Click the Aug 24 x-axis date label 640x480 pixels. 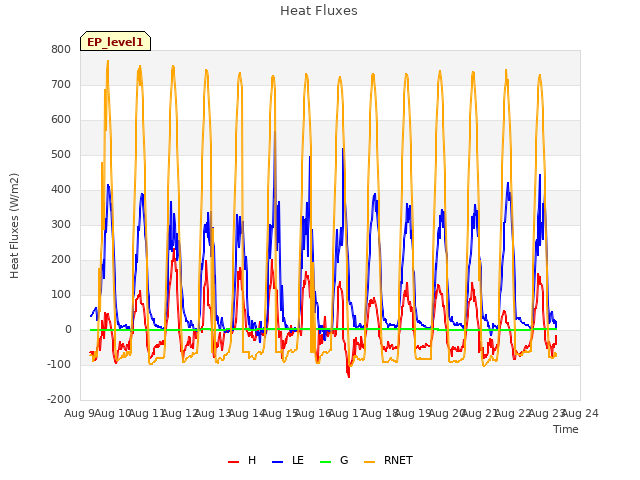(x=580, y=413)
